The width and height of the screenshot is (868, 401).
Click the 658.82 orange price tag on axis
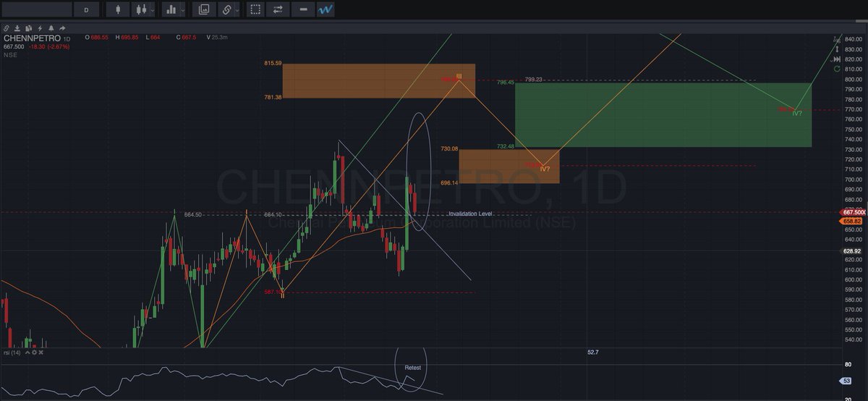[852, 220]
